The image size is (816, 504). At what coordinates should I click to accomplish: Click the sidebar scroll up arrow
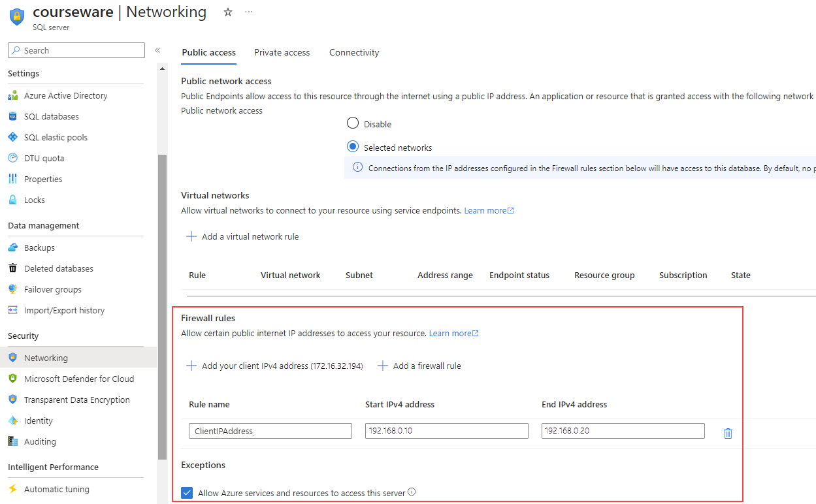(x=162, y=69)
